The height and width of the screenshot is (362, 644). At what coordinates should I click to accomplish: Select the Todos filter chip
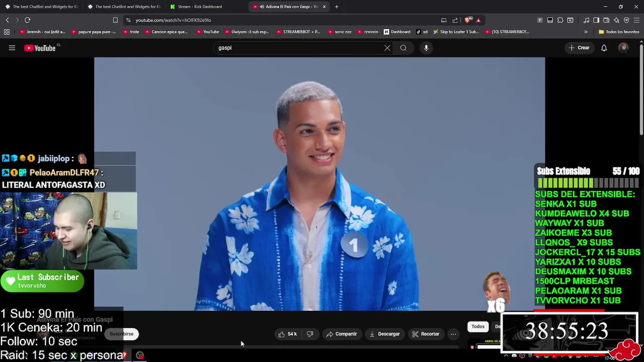(478, 326)
